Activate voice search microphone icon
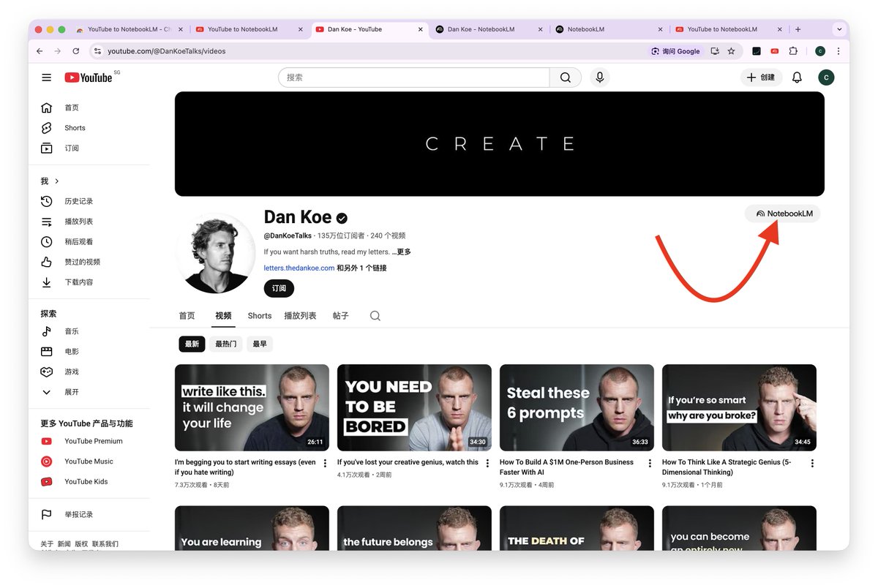878x588 pixels. (x=600, y=78)
